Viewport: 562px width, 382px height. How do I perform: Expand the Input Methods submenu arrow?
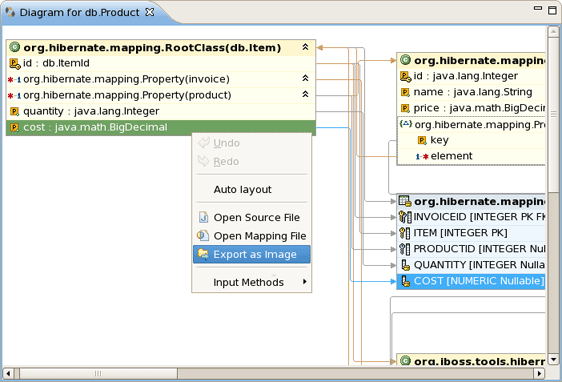(305, 282)
